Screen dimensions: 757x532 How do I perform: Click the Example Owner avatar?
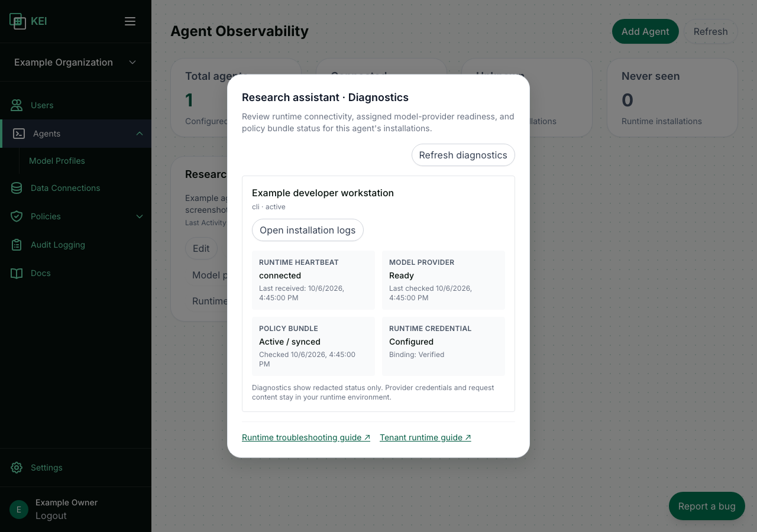pos(19,510)
